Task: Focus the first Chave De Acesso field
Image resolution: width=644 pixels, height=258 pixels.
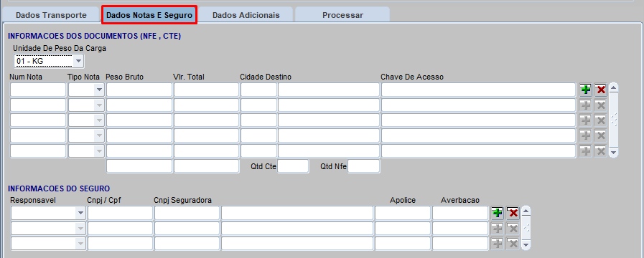Action: pyautogui.click(x=478, y=90)
